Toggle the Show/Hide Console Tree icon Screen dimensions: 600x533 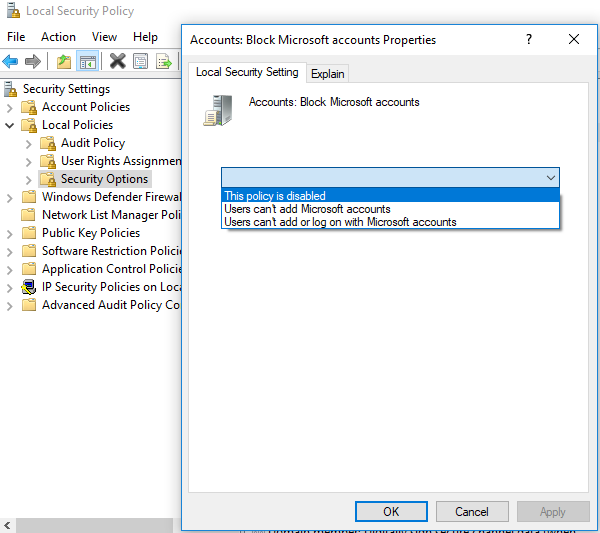point(88,61)
